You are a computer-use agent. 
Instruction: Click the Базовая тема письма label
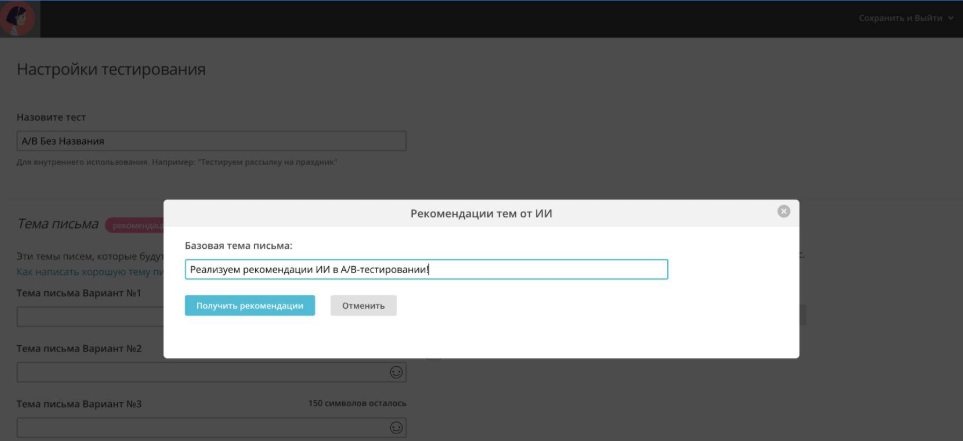click(239, 245)
